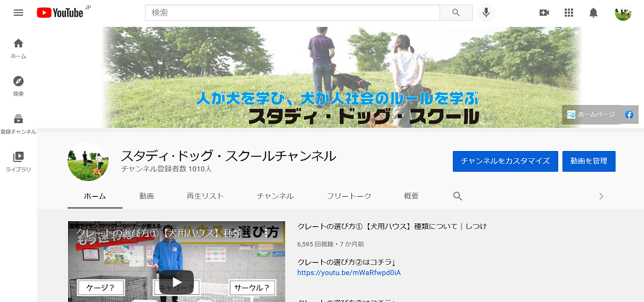
Task: Open ライブラリ in the sidebar
Action: [x=18, y=162]
